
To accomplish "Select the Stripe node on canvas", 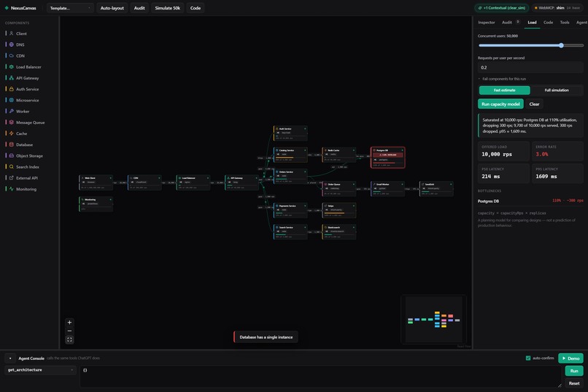I will point(339,210).
